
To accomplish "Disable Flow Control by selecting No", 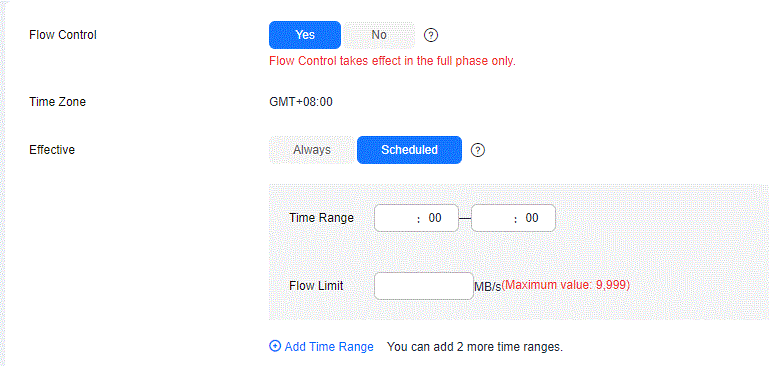I will pos(379,35).
